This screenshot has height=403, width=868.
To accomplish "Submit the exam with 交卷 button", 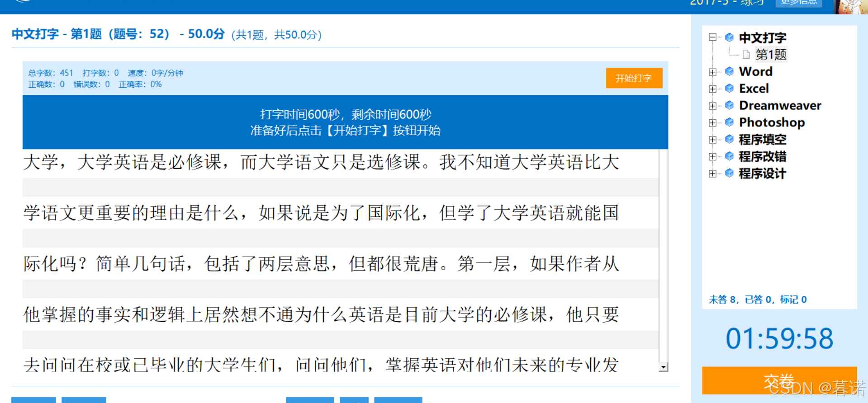I will (779, 380).
